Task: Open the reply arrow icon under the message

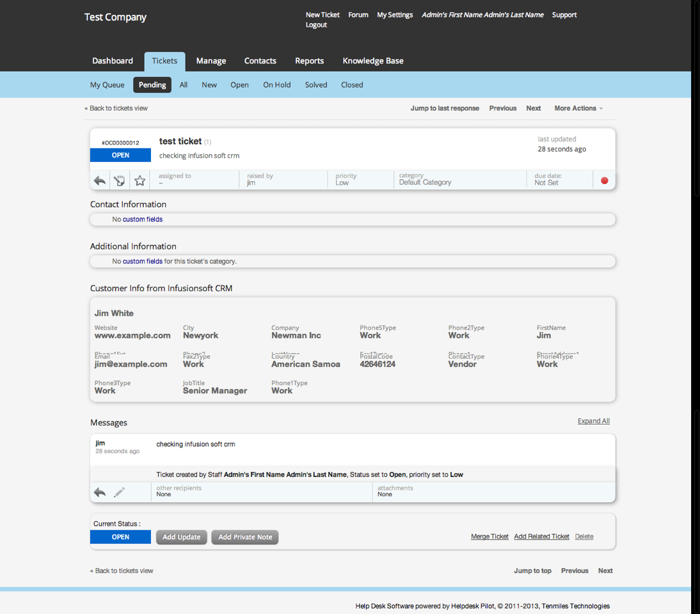Action: pos(100,492)
